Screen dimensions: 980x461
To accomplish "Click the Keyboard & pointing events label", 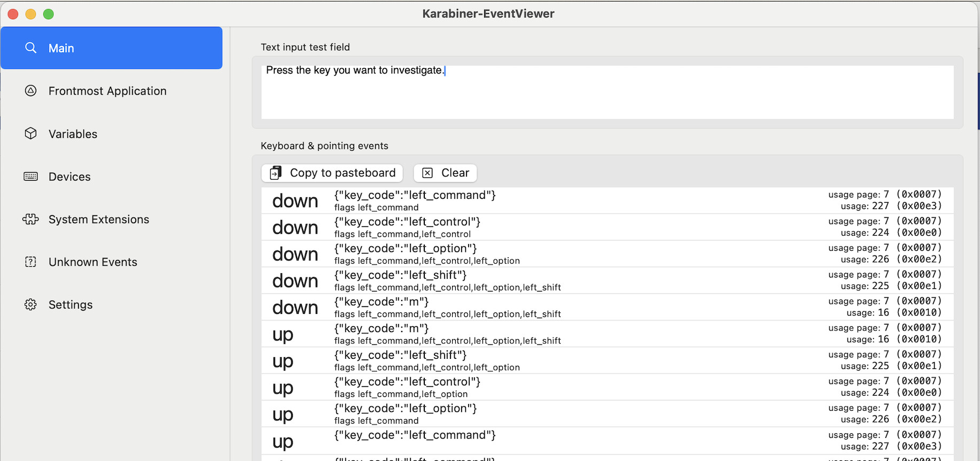I will (x=324, y=146).
